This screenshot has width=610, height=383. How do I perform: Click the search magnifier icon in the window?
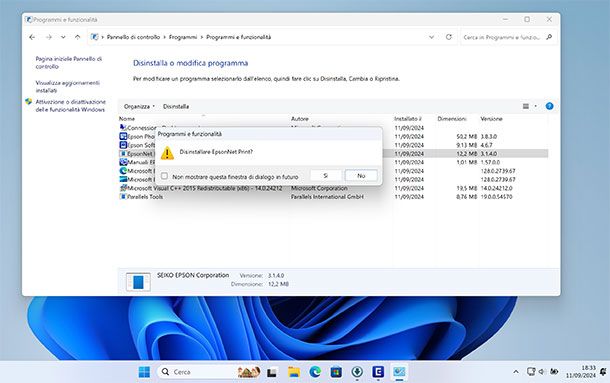point(549,37)
